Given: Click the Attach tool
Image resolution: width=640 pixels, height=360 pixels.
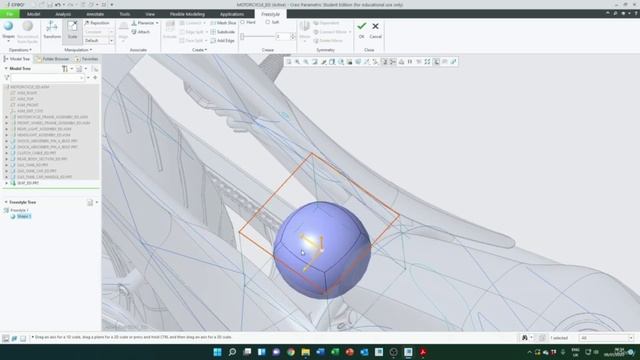Looking at the screenshot, I should [x=141, y=32].
